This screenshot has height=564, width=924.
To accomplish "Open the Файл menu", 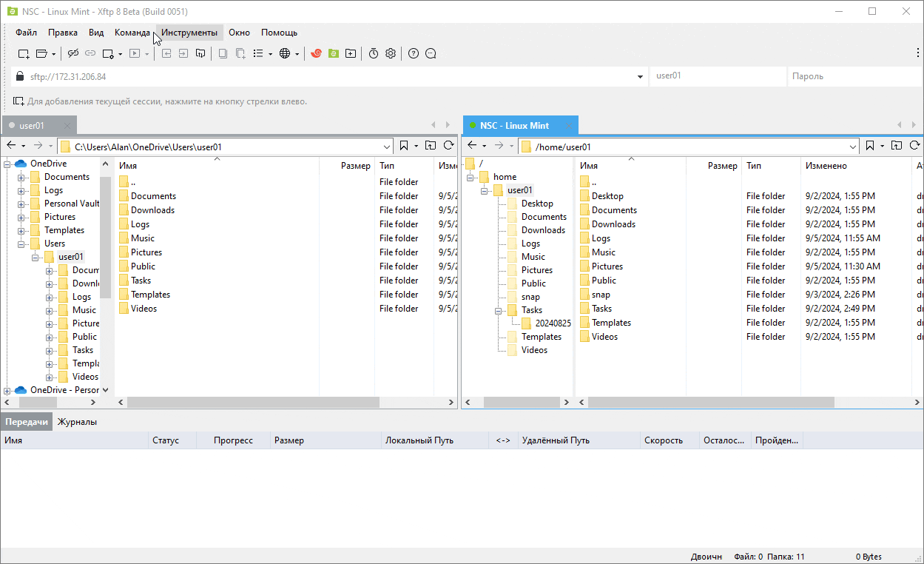I will [26, 33].
